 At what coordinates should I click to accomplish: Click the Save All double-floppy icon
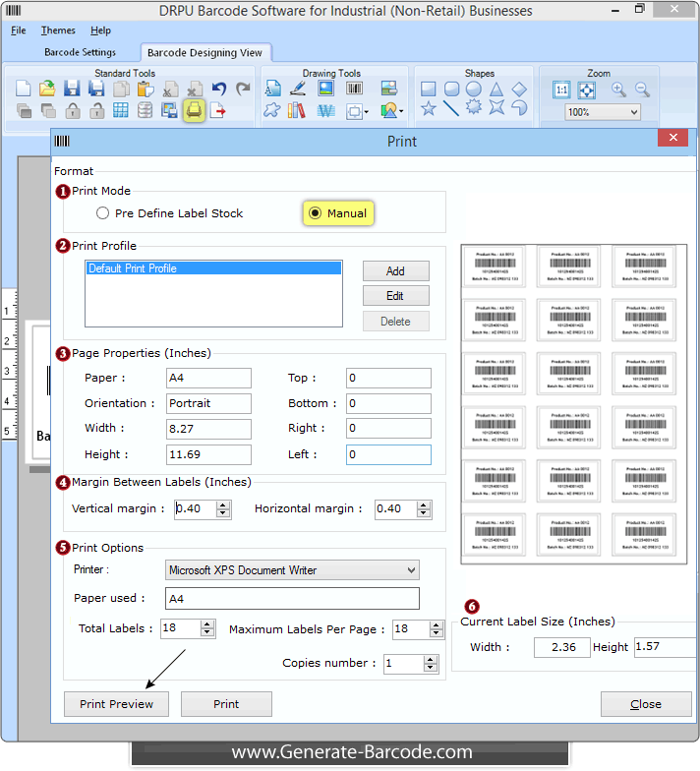pyautogui.click(x=96, y=89)
